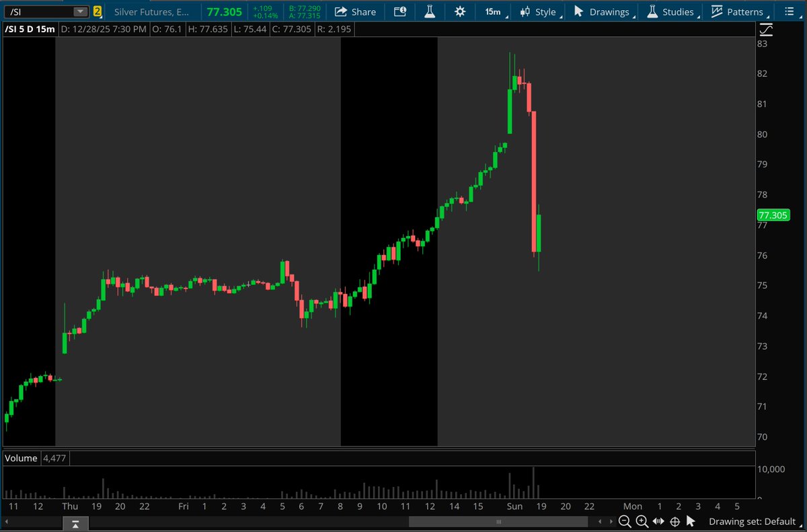Click the Share button
Viewport: 807px width, 532px height.
pos(355,11)
